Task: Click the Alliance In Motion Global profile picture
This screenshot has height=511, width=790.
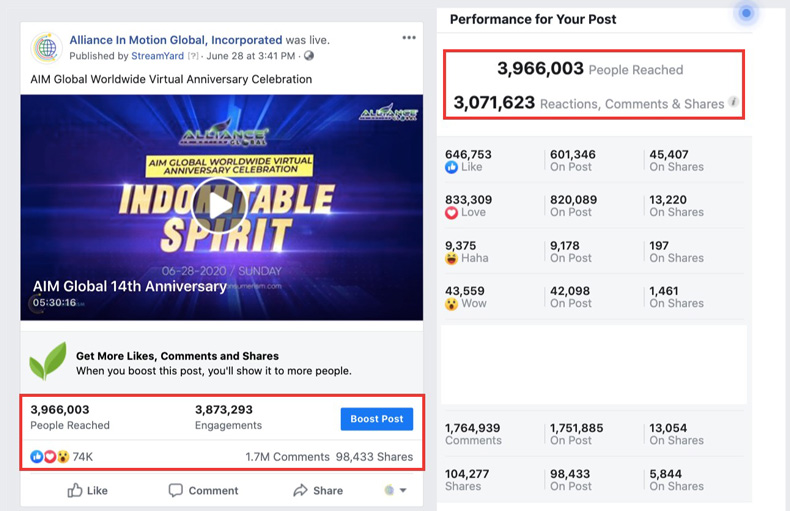Action: (47, 48)
